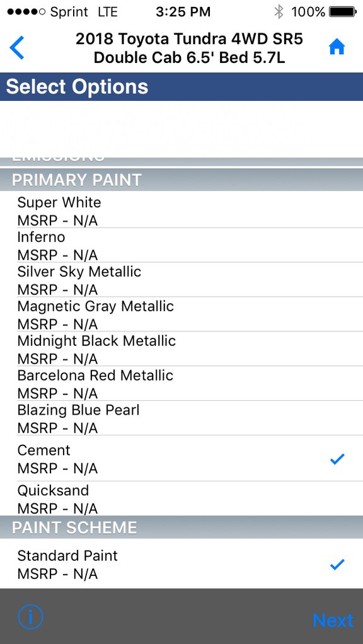Tap the PRIMARY PAINT section header
Viewport: 363px width, 644px height.
(x=181, y=180)
